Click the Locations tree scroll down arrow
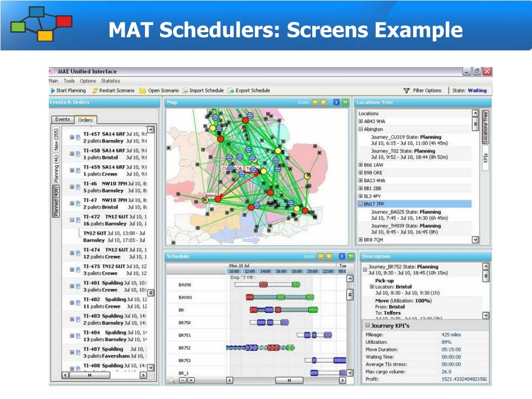Screen dimensions: 532x399 coord(475,240)
